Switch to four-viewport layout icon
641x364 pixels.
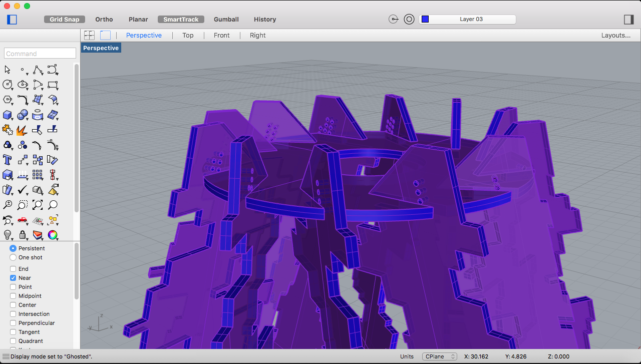click(89, 35)
